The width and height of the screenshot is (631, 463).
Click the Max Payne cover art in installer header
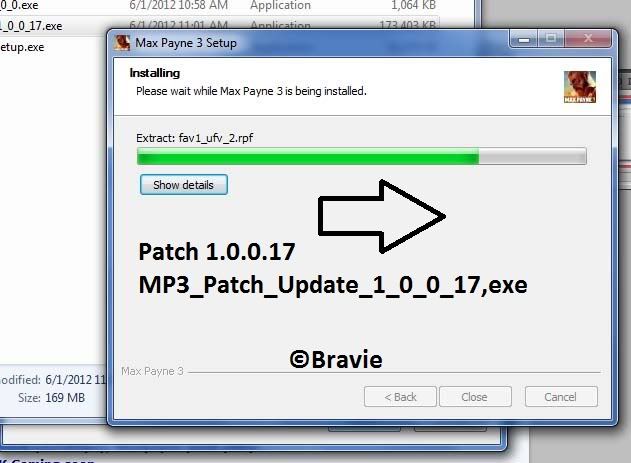coord(579,87)
